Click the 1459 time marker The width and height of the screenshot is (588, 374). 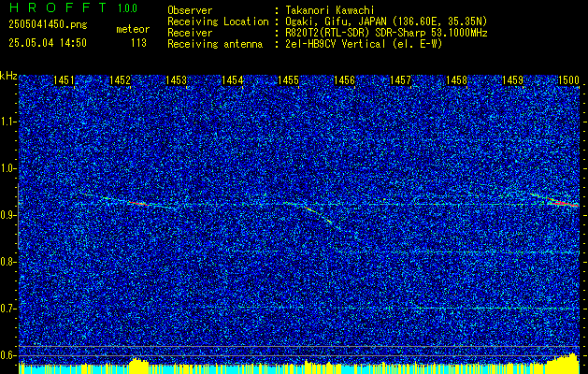pos(512,80)
